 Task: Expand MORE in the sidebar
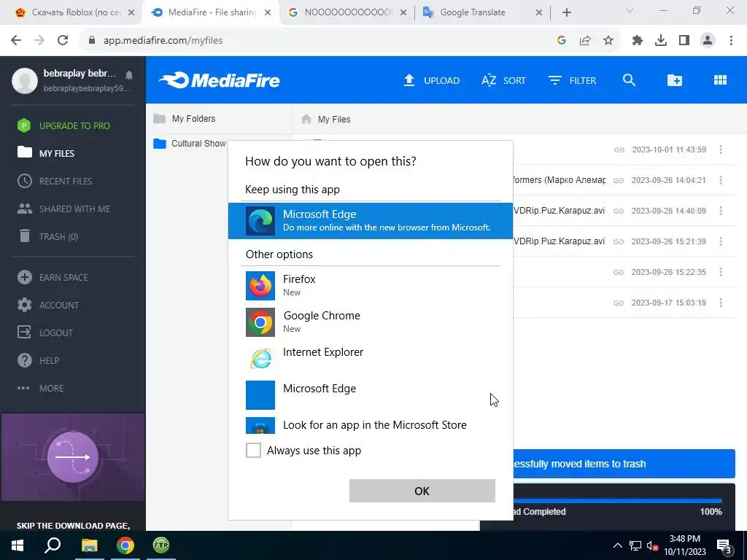[x=41, y=388]
